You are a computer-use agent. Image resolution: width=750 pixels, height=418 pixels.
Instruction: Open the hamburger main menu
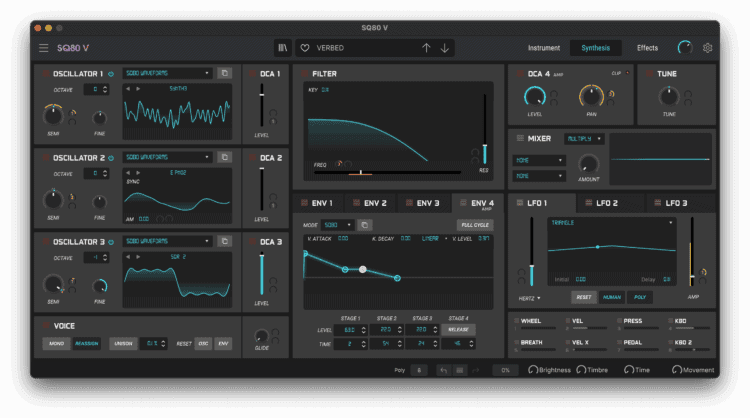(44, 48)
